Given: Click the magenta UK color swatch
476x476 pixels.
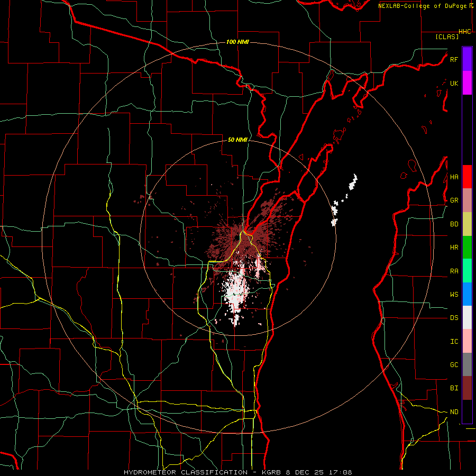Looking at the screenshot, I should pyautogui.click(x=467, y=83).
